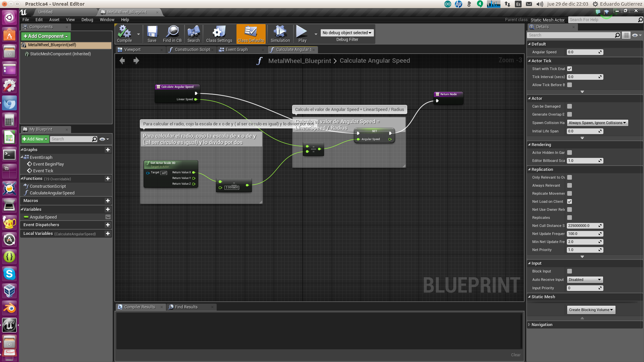Start Simulation from toolbar

(x=280, y=34)
